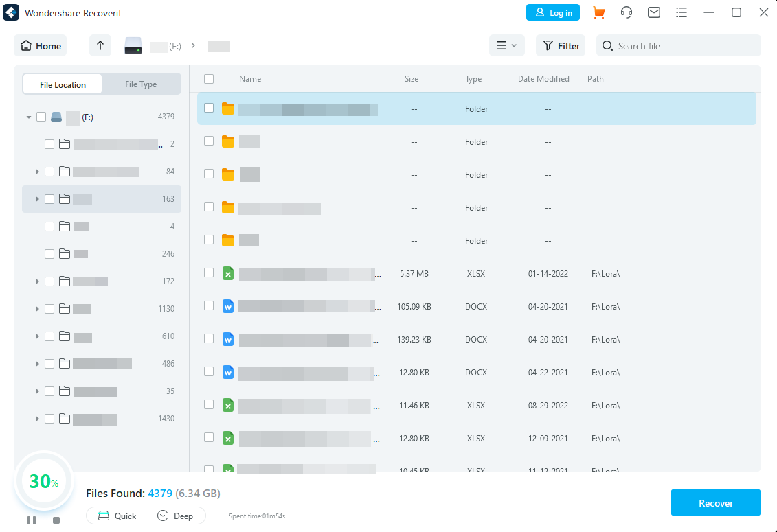
Task: Click the F: drive icon in breadcrumb
Action: click(x=133, y=46)
